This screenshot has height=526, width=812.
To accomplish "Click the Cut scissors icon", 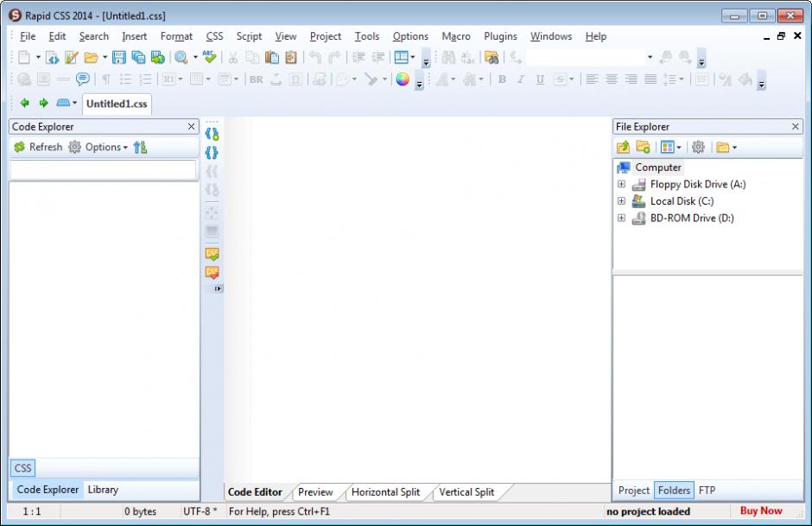I will pos(233,57).
